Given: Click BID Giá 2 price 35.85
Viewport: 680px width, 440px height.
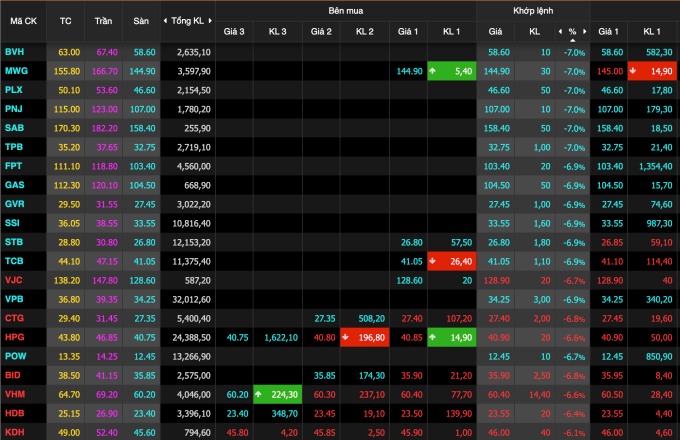Looking at the screenshot, I should coord(325,376).
